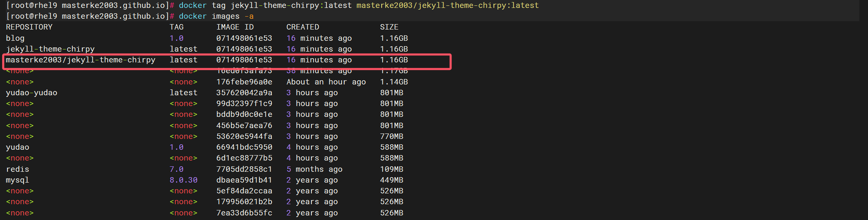
Task: Click the "docker images -a" command line
Action: (216, 16)
